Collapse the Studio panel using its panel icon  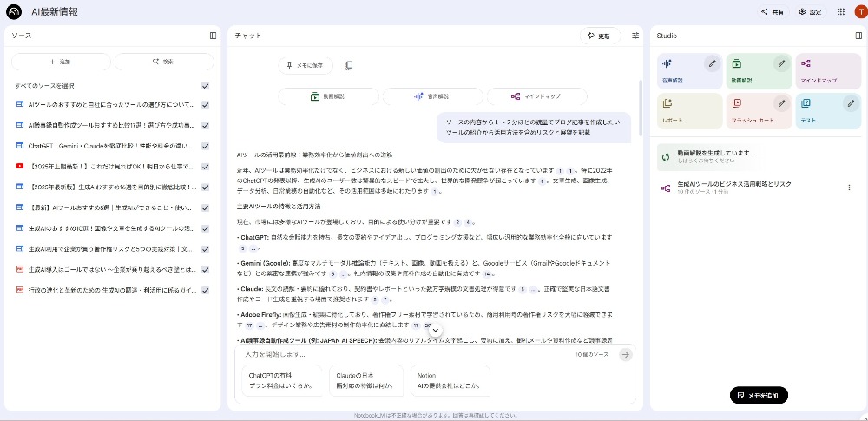[x=858, y=36]
